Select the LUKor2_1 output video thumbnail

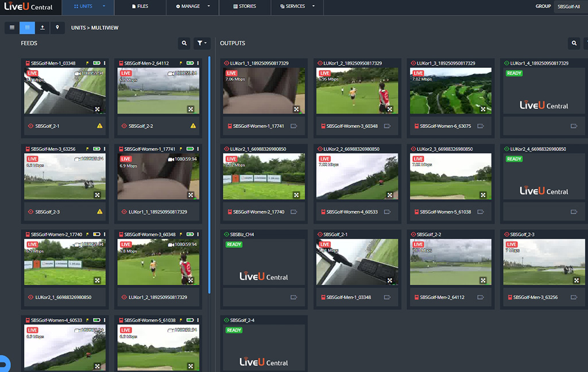pyautogui.click(x=264, y=176)
